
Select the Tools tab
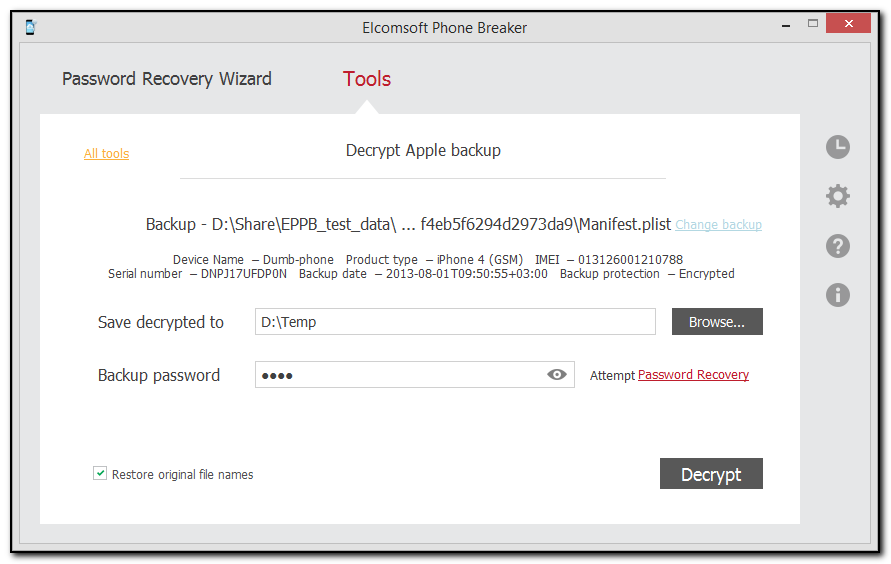(367, 79)
